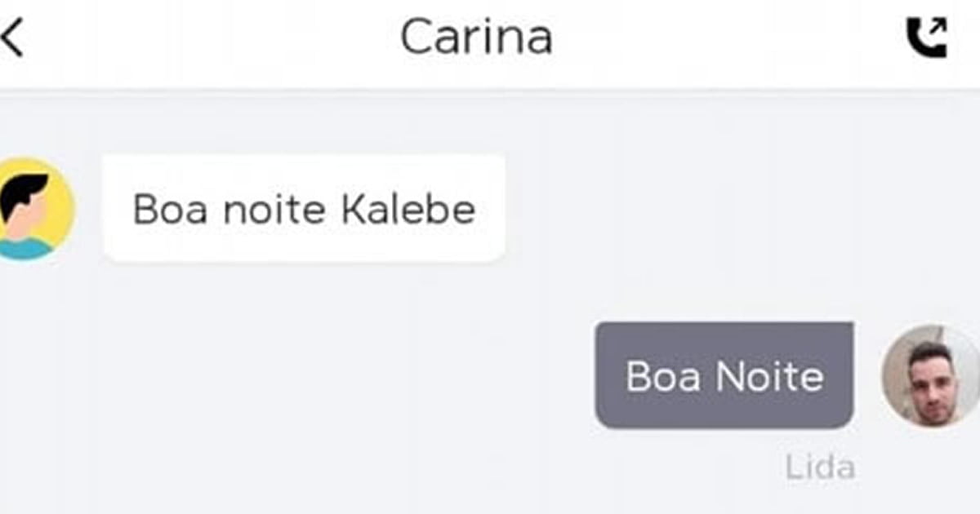Go back using the left chevron
This screenshot has height=514, width=980.
pos(12,38)
